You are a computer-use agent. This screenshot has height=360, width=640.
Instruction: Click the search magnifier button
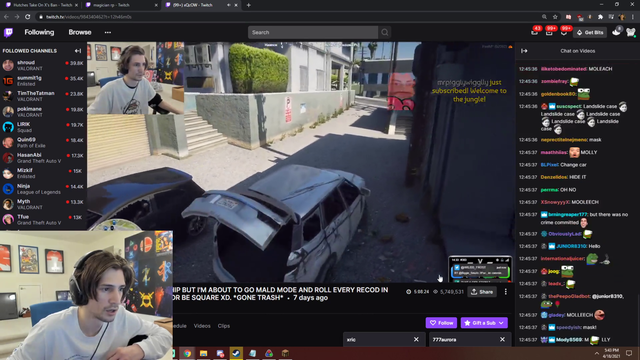384,32
